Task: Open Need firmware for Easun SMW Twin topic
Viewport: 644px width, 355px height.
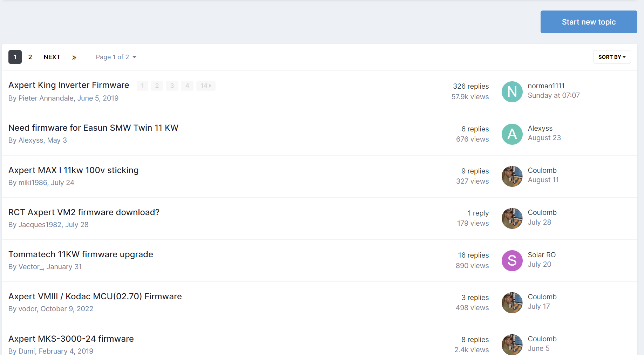Action: click(93, 128)
